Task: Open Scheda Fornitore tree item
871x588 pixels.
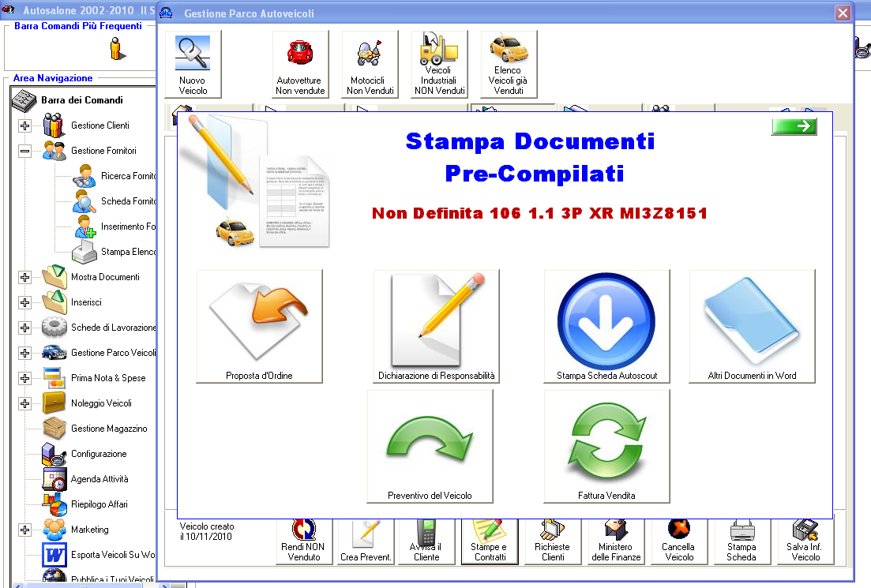Action: [128, 201]
